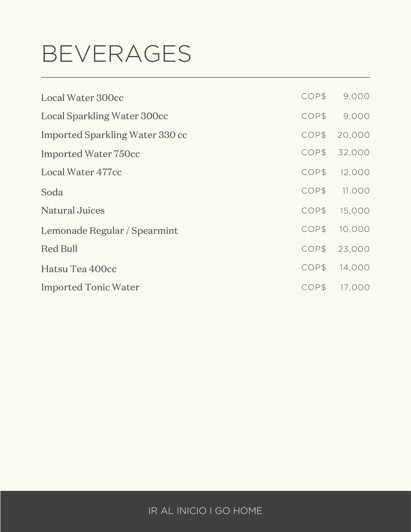Choose the Imported Water 750cc item
The width and height of the screenshot is (411, 532).
click(91, 154)
